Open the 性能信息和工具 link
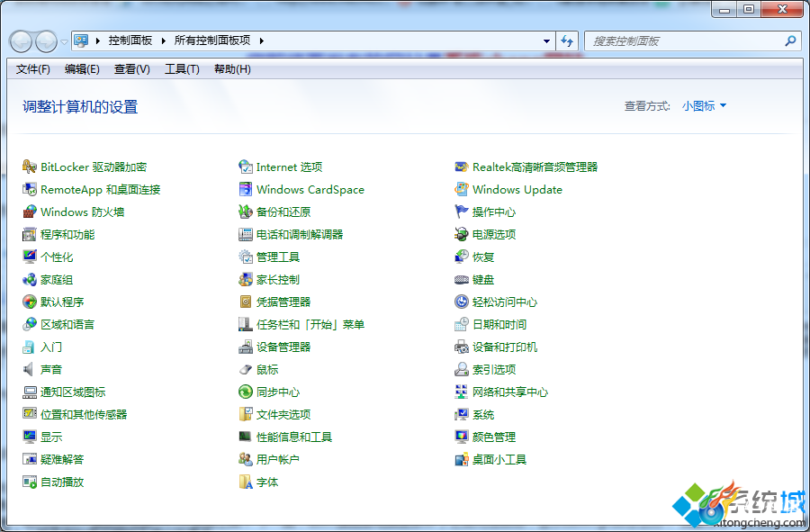Image resolution: width=810 pixels, height=532 pixels. point(294,437)
